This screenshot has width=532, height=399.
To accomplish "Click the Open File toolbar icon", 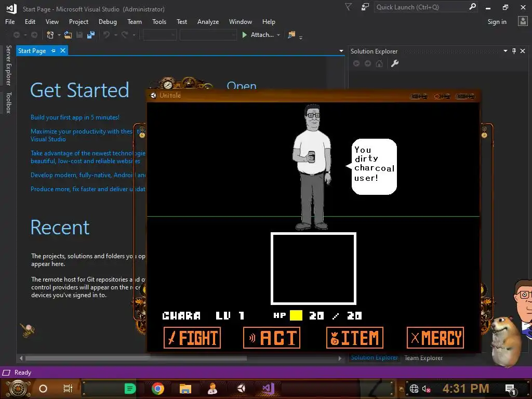I will (x=68, y=35).
